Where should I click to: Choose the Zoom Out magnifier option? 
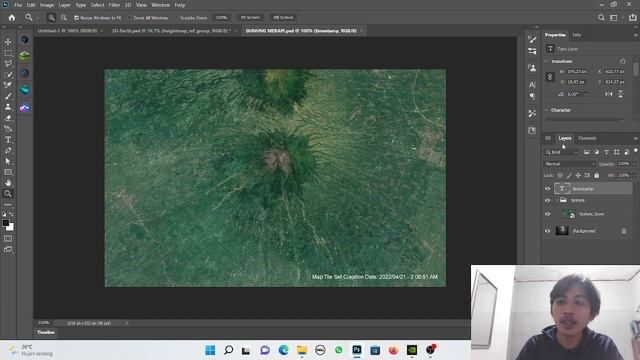tap(64, 18)
